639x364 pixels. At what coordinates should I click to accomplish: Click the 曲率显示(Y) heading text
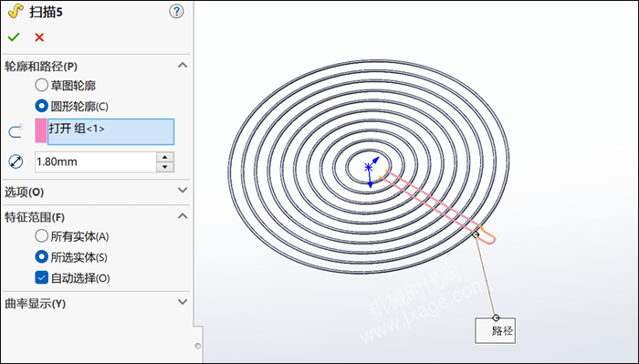click(35, 303)
